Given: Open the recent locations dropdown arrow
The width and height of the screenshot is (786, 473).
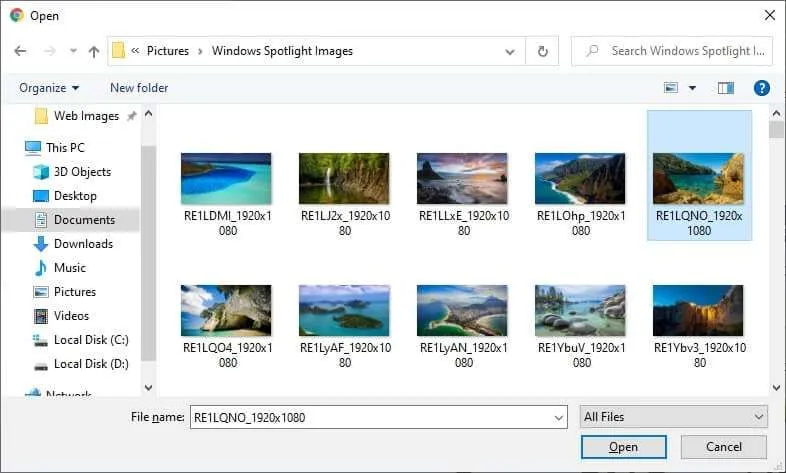Looking at the screenshot, I should 73,51.
